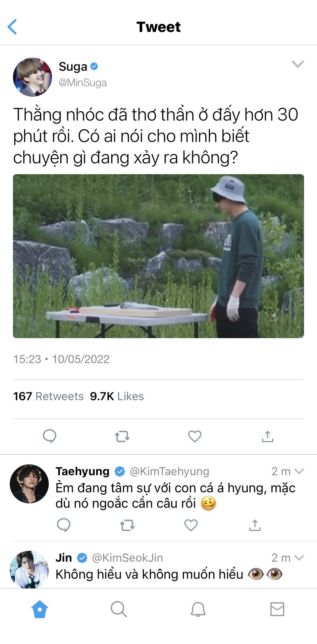Reply to Suga's main tweet

coord(50,436)
